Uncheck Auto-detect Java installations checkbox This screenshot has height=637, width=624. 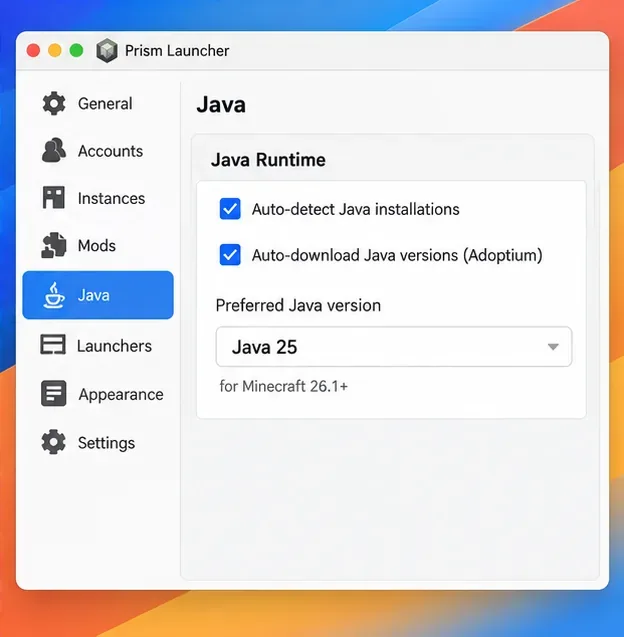pos(230,209)
